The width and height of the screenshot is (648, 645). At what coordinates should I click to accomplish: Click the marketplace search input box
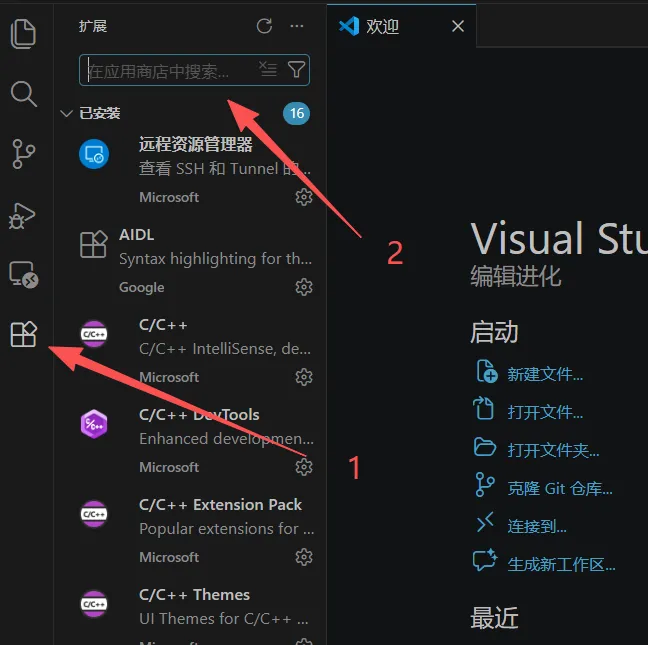[x=194, y=70]
